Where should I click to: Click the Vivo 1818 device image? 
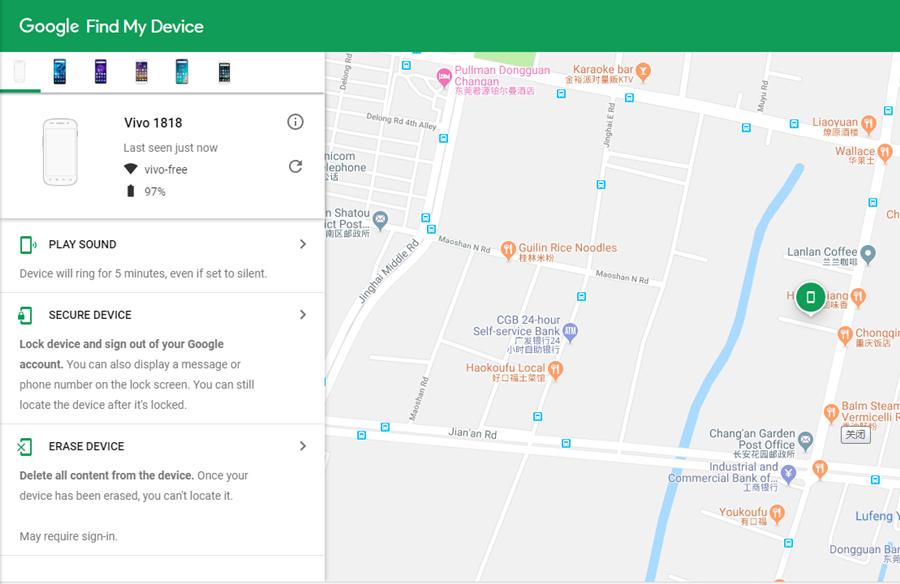tap(60, 152)
